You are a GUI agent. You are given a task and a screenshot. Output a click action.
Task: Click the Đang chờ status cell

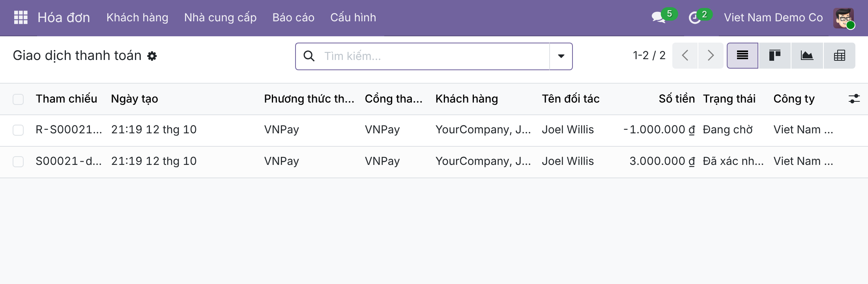click(x=728, y=130)
